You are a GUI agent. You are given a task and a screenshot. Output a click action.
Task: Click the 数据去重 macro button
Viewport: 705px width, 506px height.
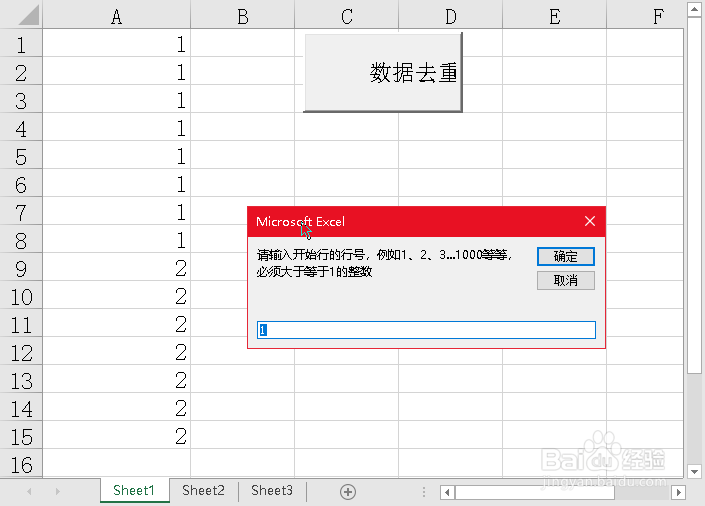coord(383,72)
